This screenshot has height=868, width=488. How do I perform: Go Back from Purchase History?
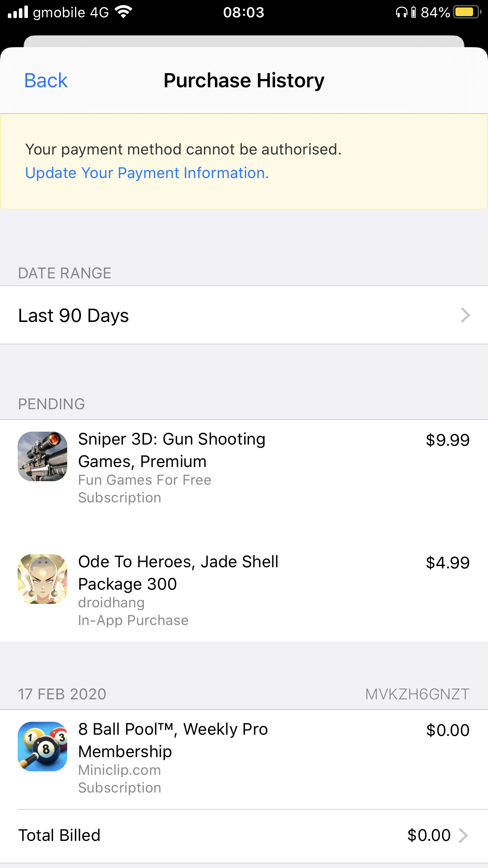(x=46, y=81)
